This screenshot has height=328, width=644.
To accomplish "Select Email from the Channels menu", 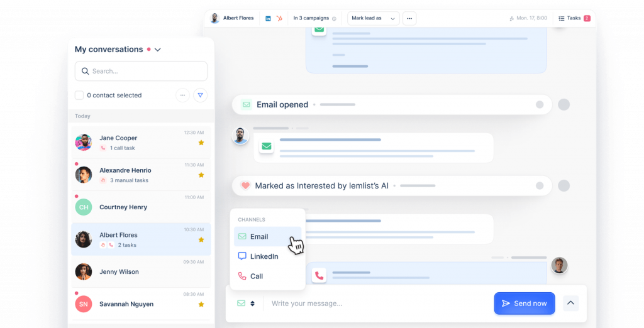I will [259, 237].
